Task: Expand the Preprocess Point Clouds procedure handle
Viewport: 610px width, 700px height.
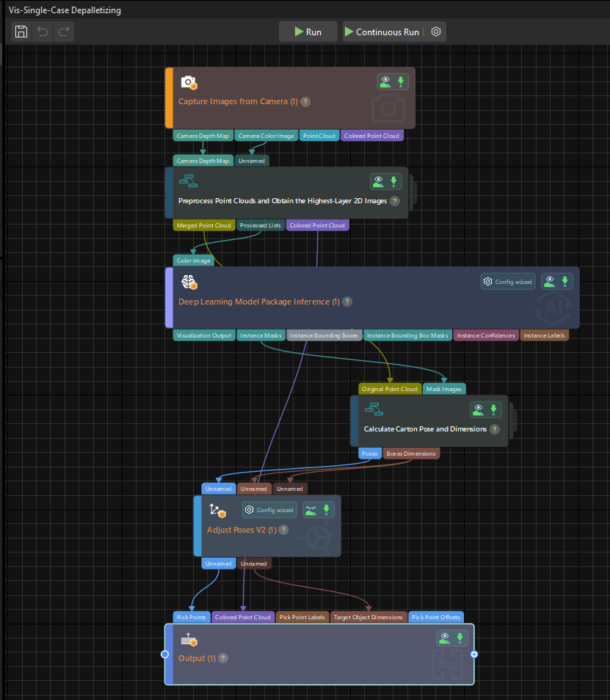Action: (413, 192)
